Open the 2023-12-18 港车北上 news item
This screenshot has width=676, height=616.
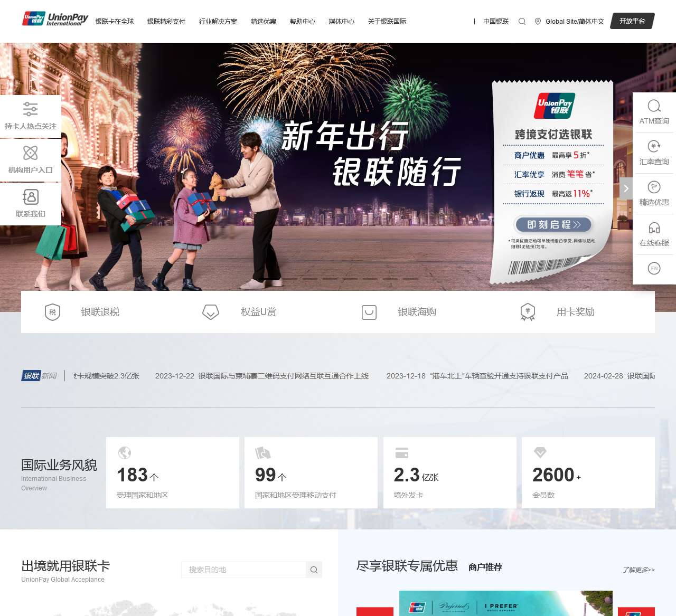coord(477,376)
